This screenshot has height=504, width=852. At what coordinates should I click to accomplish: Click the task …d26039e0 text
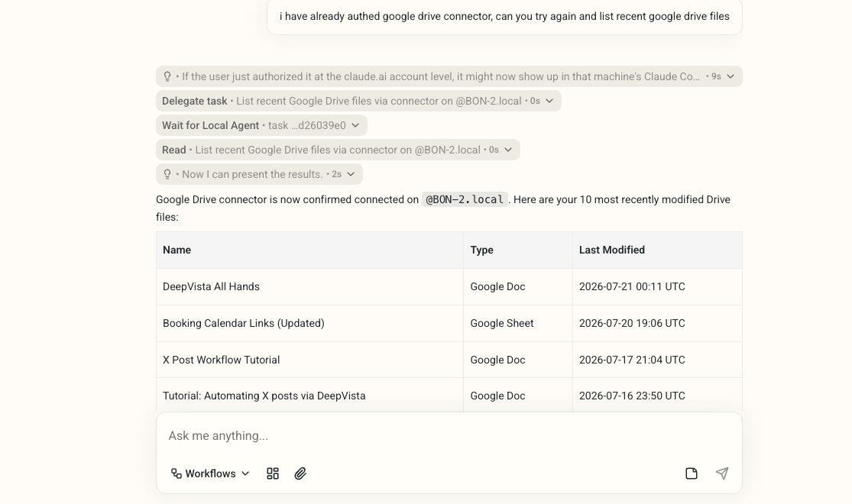coord(307,125)
